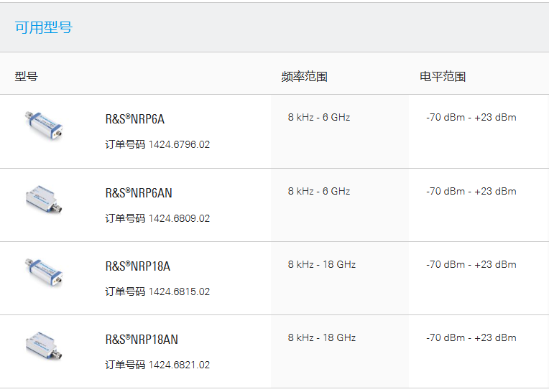Click the 频率范围 column header
This screenshot has width=549, height=392.
[x=304, y=76]
